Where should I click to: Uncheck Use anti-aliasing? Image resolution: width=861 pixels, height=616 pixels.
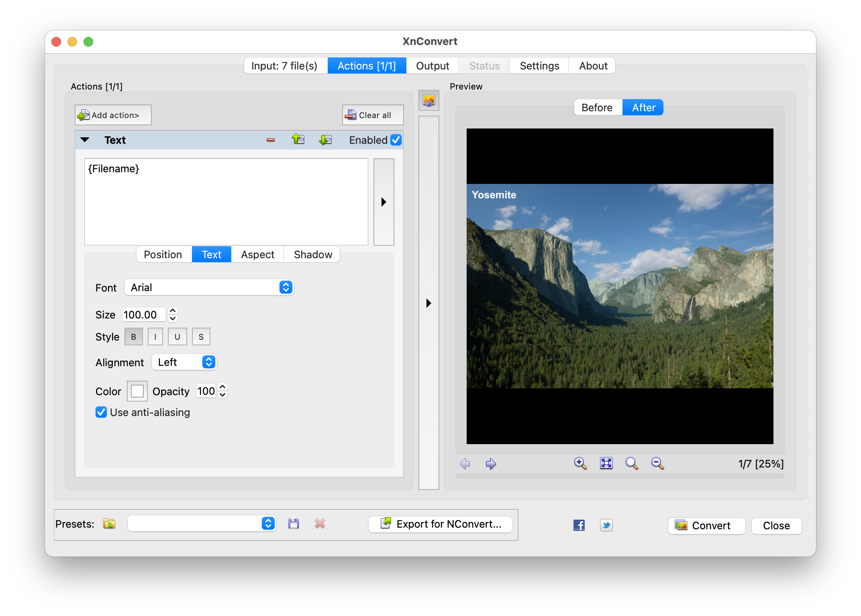click(x=101, y=412)
